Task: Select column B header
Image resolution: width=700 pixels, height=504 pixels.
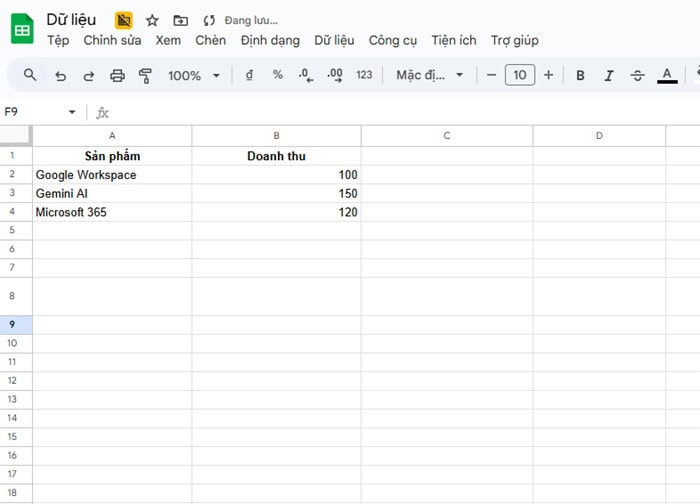Action: [x=276, y=136]
